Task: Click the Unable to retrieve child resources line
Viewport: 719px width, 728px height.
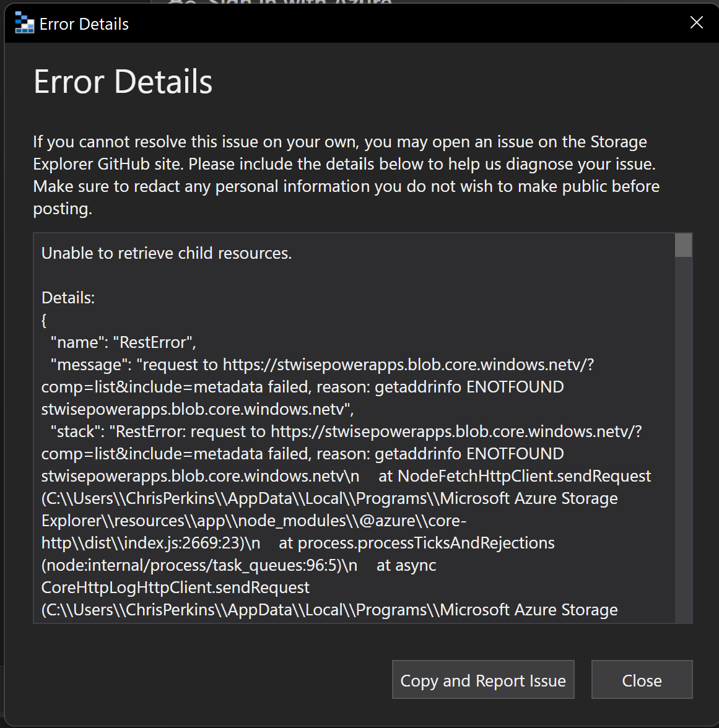Action: (x=166, y=253)
